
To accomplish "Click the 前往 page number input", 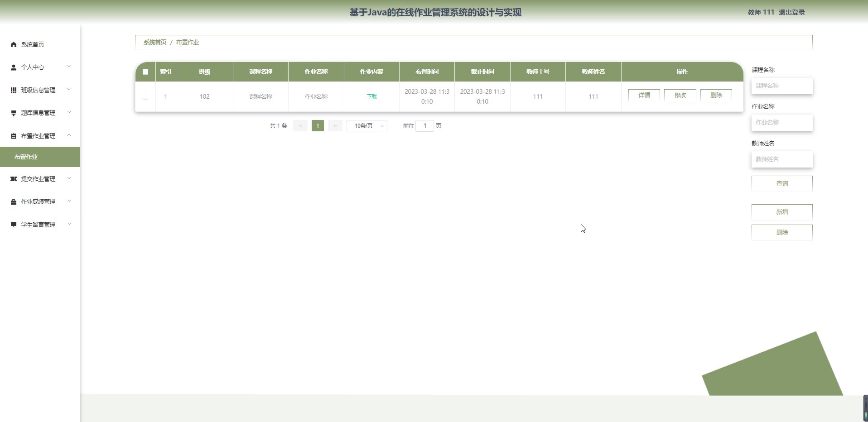I will pyautogui.click(x=425, y=126).
